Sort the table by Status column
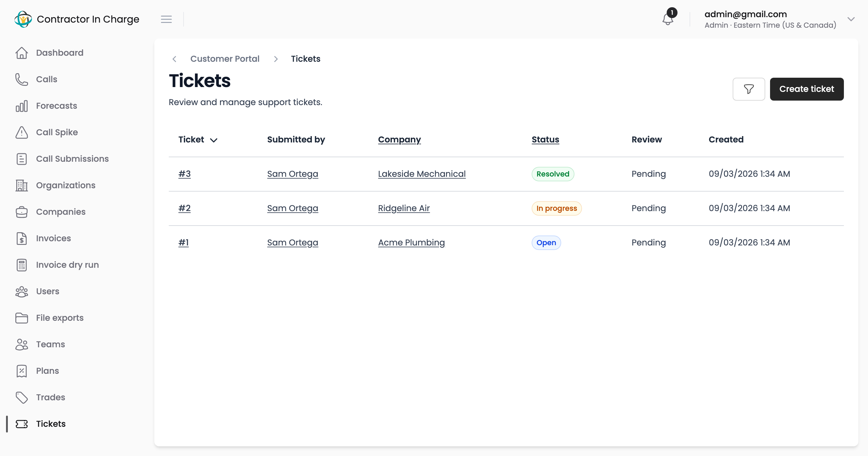 [x=545, y=139]
